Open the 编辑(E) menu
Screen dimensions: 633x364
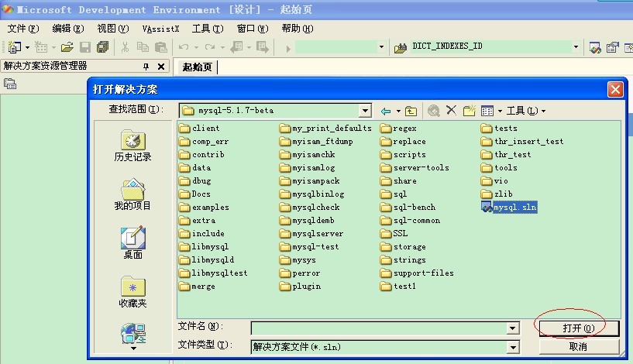68,28
